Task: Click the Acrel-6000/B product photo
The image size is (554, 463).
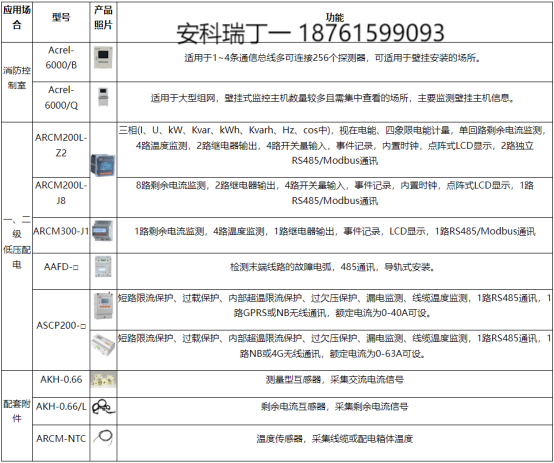Action: point(103,58)
